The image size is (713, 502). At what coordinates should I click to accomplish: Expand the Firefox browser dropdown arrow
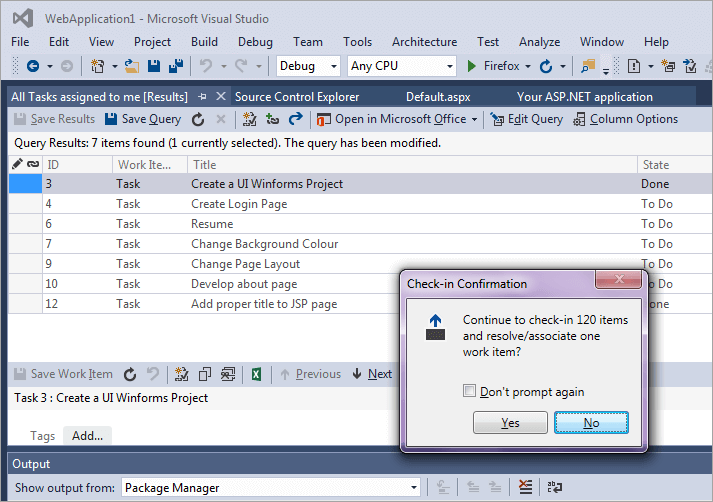528,66
